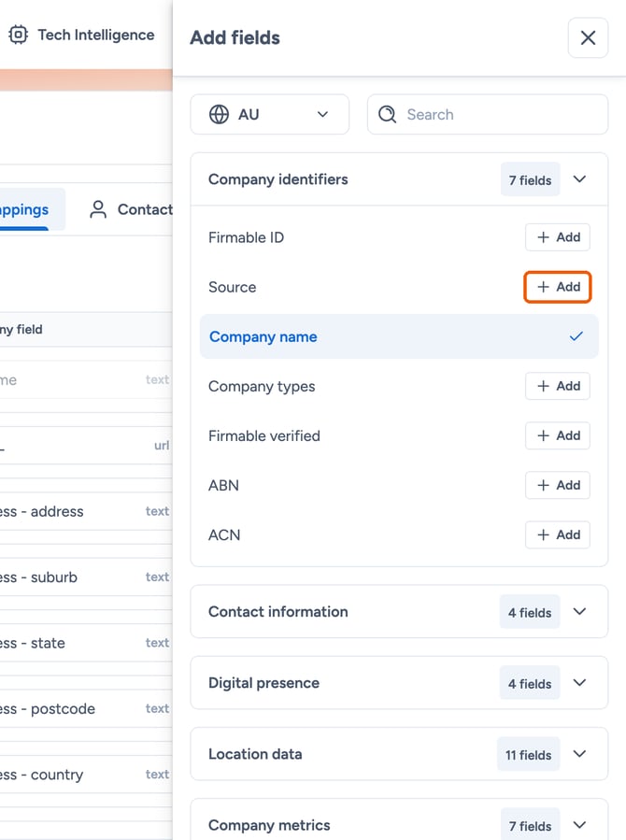The image size is (626, 840).
Task: Switch to the Contact tab
Action: [x=131, y=209]
